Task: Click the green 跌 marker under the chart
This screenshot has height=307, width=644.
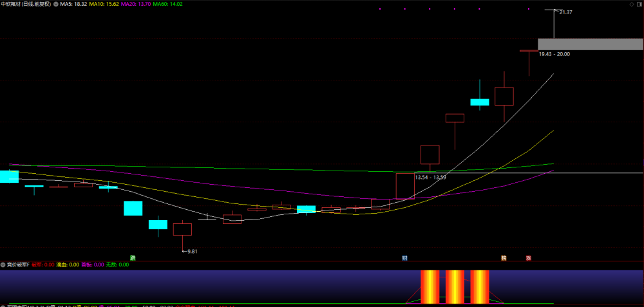Action: (x=132, y=257)
